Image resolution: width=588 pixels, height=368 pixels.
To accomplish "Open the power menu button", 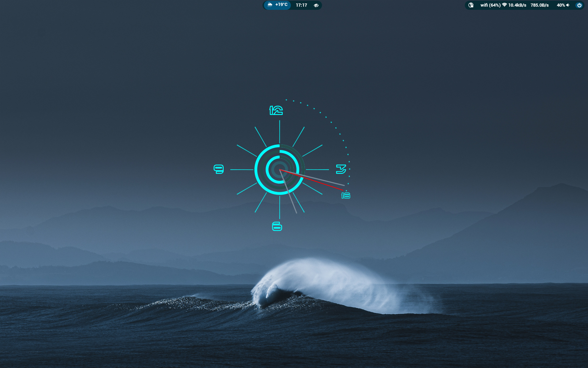I will (579, 5).
